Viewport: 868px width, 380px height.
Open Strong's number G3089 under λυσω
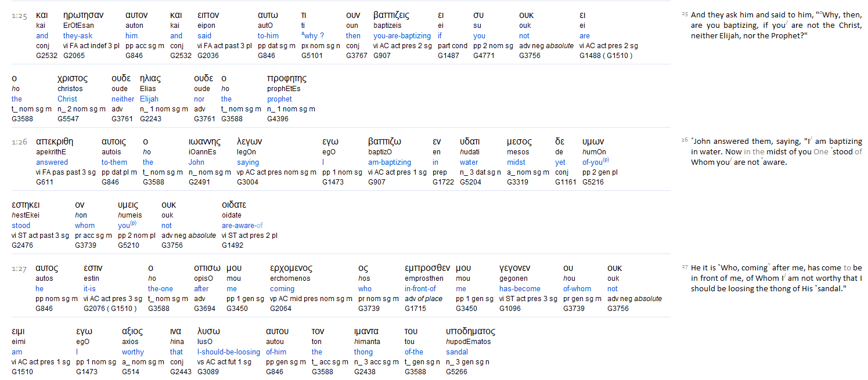pos(208,372)
